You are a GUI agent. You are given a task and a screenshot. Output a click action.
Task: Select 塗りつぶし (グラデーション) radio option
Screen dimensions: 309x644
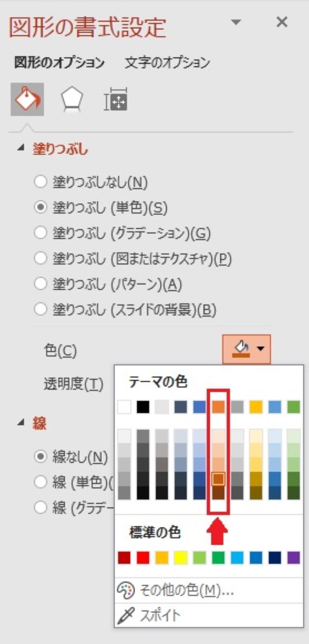pos(40,233)
